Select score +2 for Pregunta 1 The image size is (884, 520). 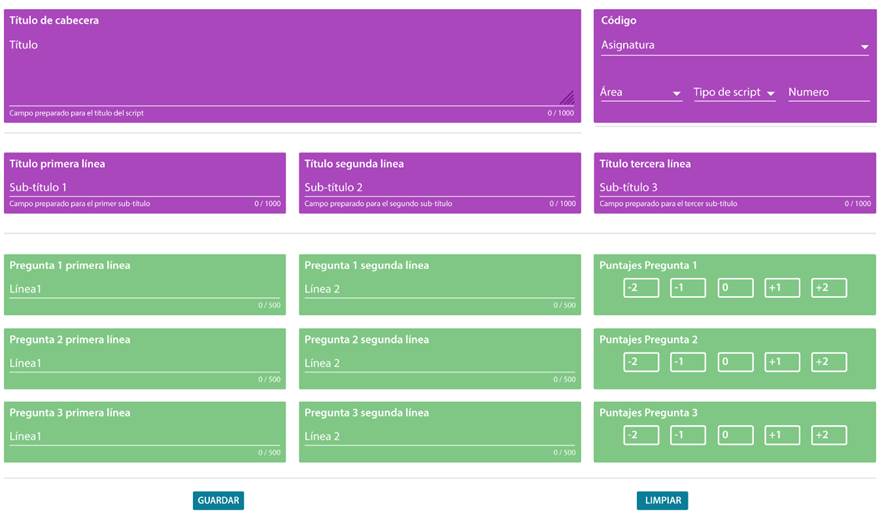(x=829, y=288)
